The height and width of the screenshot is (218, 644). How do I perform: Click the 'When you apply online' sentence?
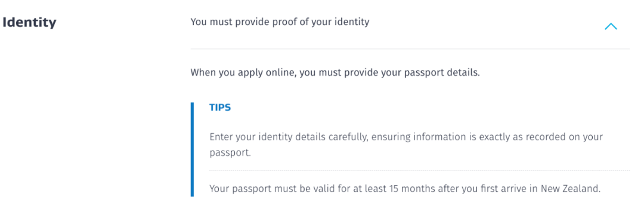coord(335,73)
